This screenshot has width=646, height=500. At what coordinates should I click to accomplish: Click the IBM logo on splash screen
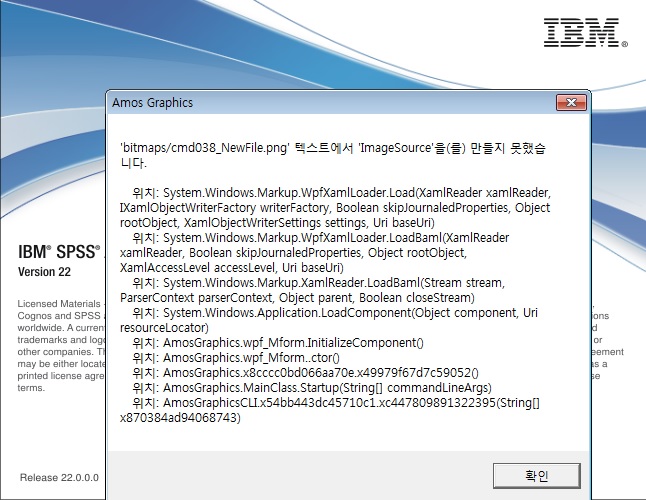click(x=585, y=32)
